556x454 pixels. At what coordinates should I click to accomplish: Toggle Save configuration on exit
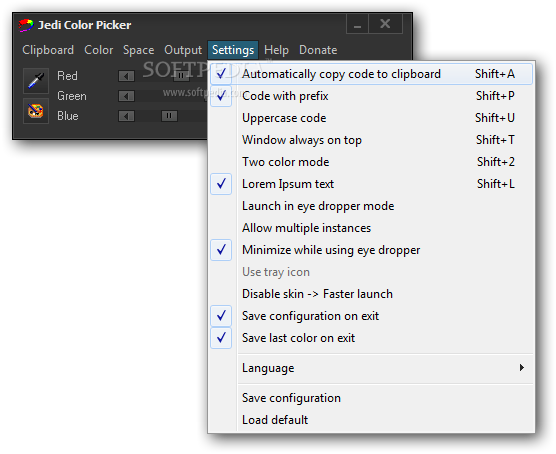click(x=372, y=316)
